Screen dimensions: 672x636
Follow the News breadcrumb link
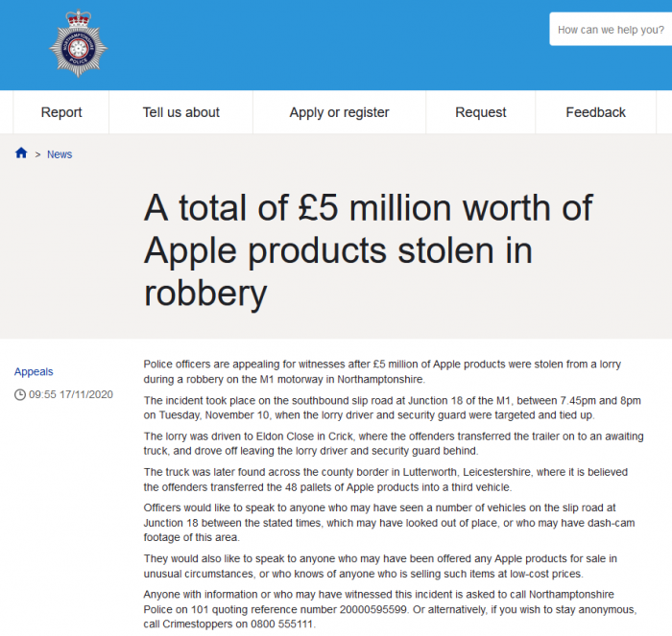(60, 154)
